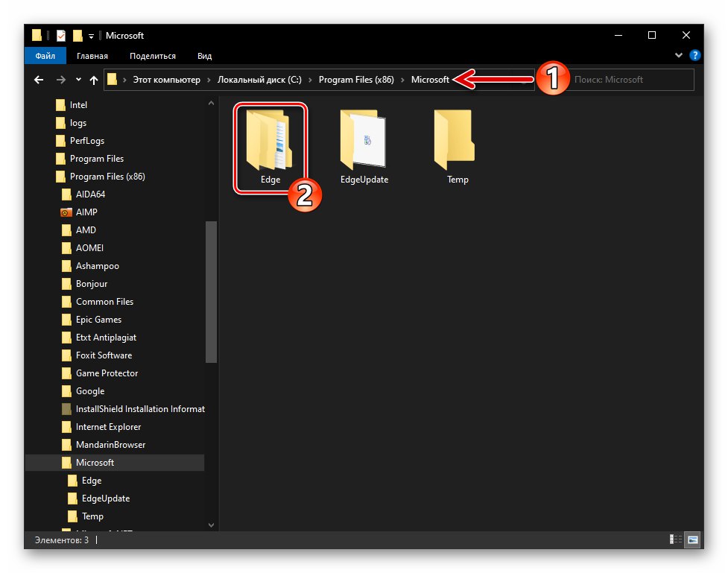Image resolution: width=728 pixels, height=573 pixels.
Task: Minimize the Microsoft explorer window
Action: click(618, 35)
